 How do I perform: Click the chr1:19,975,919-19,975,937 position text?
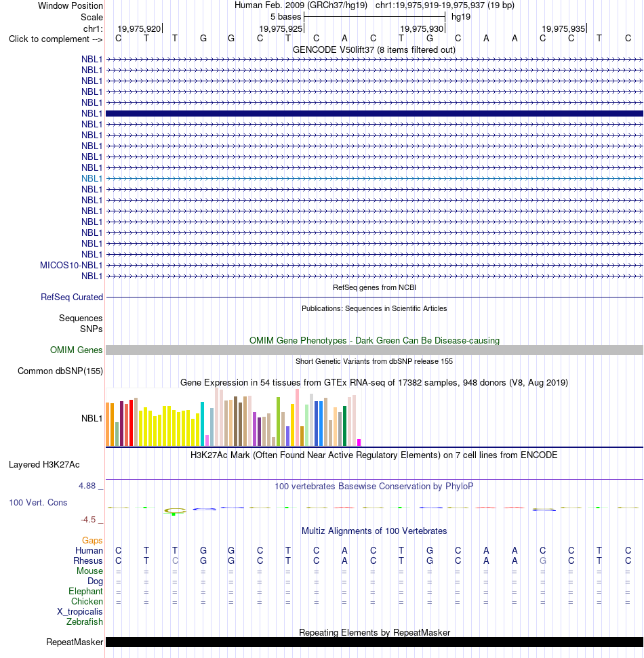445,5
